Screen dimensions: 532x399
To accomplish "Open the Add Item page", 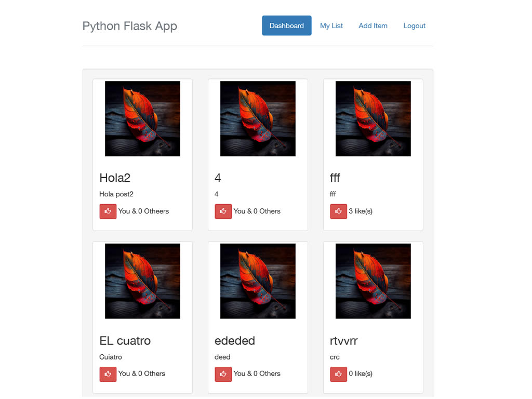I will tap(373, 25).
